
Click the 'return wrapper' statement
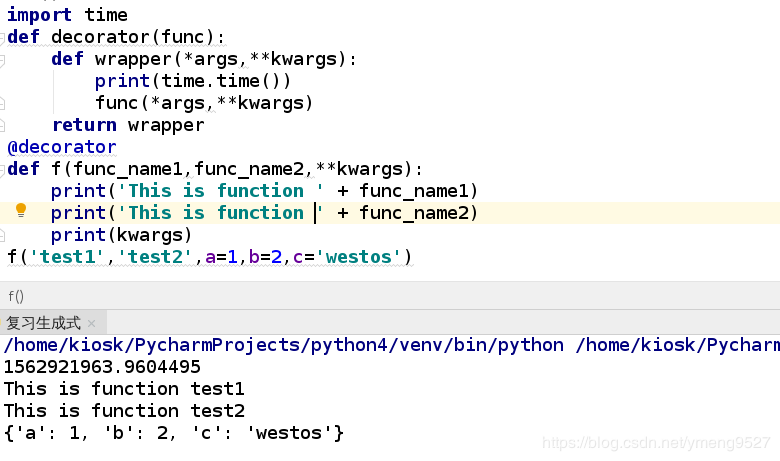[128, 125]
